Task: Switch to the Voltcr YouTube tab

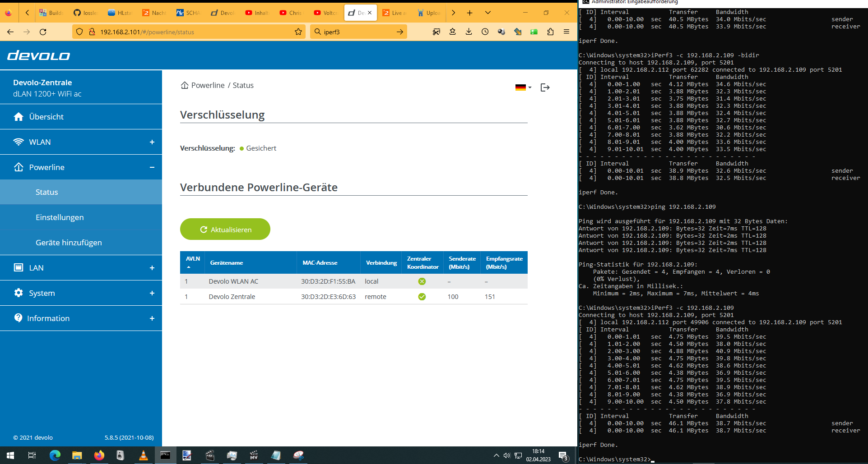Action: tap(326, 13)
